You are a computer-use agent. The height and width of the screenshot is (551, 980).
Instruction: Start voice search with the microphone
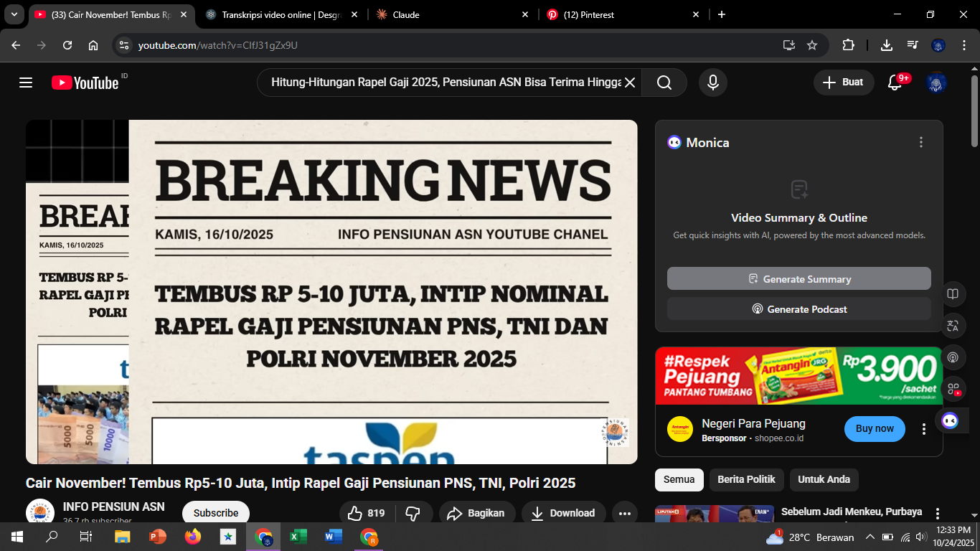pos(713,83)
